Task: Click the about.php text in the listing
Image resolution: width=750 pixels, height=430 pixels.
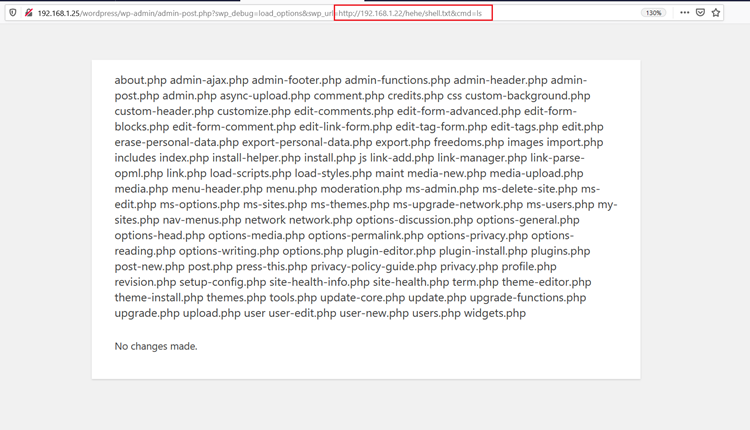Action: (x=140, y=80)
